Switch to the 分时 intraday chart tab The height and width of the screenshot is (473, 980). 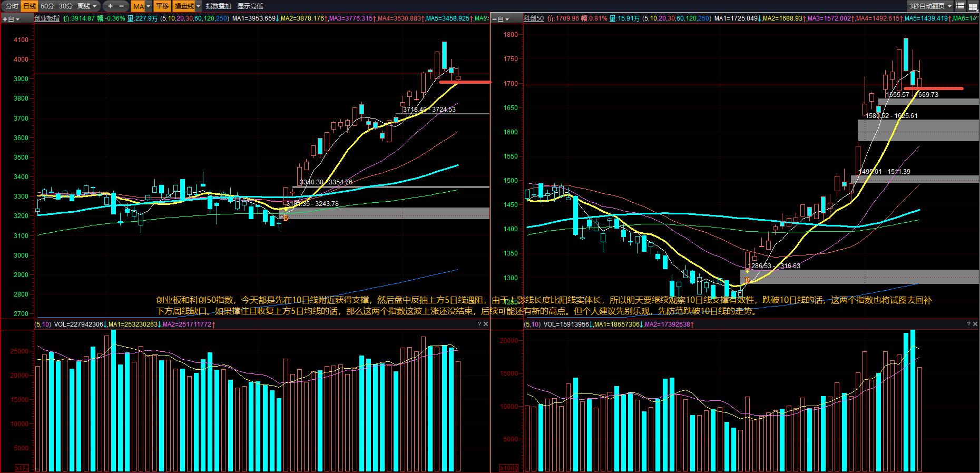pyautogui.click(x=11, y=6)
